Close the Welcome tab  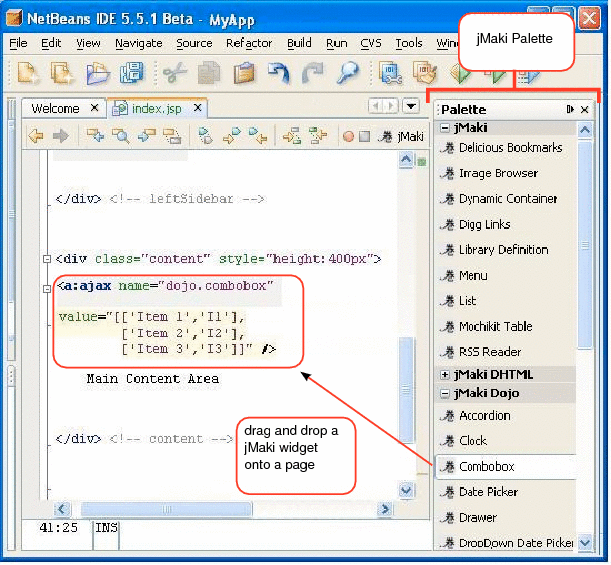pyautogui.click(x=95, y=108)
